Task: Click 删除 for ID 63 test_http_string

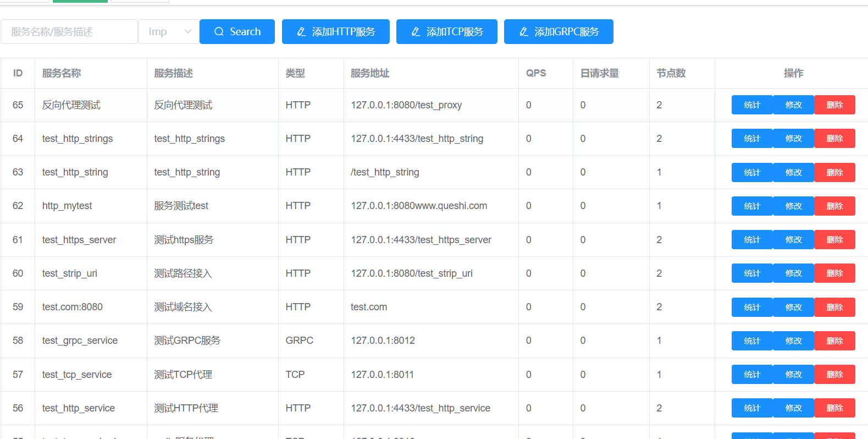Action: 834,172
